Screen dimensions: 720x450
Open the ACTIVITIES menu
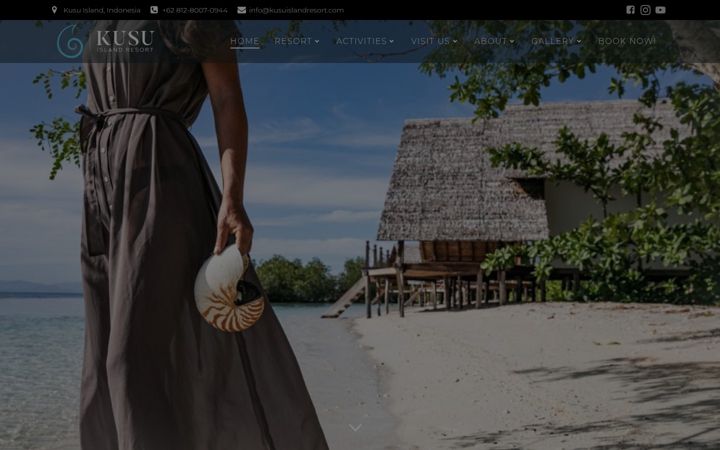pyautogui.click(x=361, y=41)
